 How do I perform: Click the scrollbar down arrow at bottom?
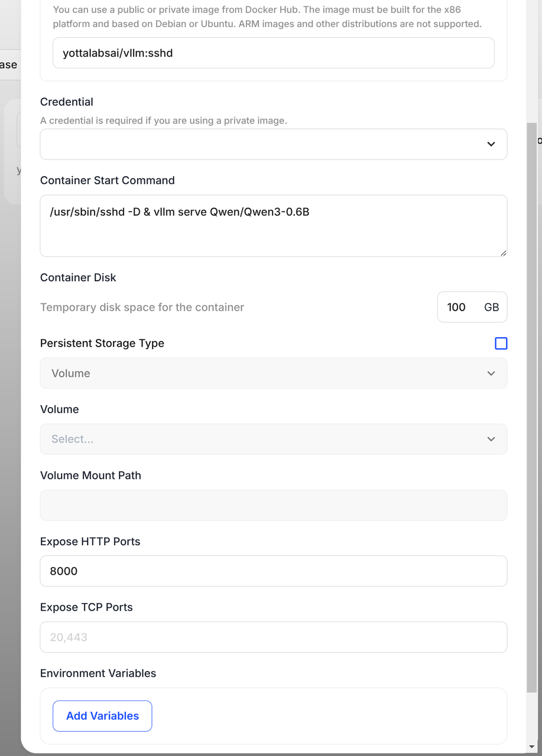[532, 746]
